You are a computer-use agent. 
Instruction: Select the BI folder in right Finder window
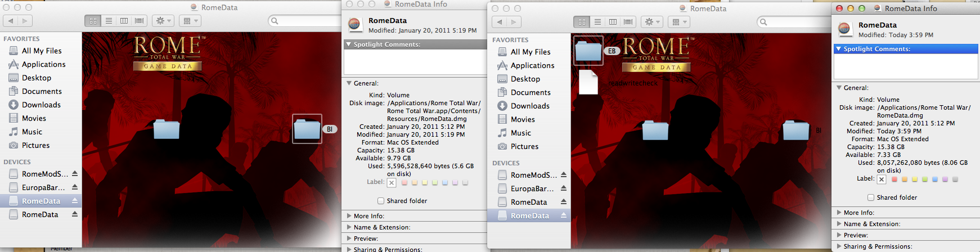coord(796,130)
